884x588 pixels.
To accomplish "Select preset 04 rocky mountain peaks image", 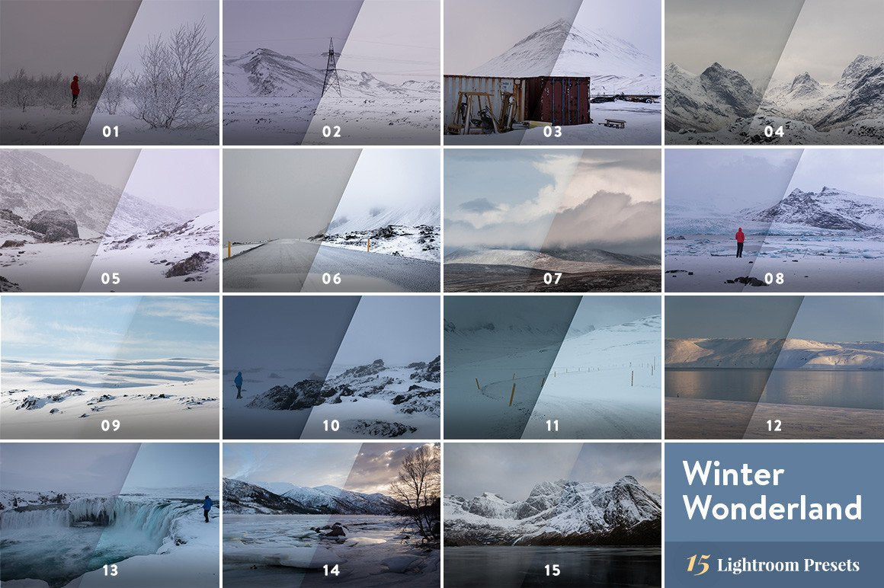I will point(774,72).
